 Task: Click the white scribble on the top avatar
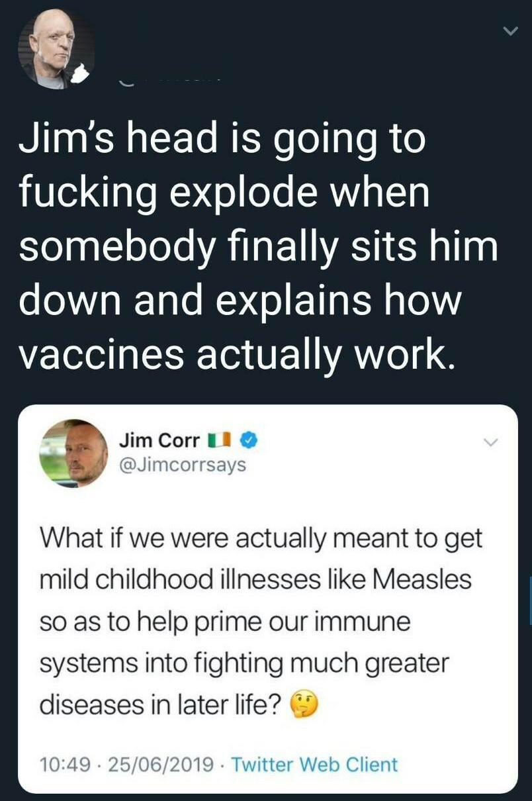pos(80,73)
